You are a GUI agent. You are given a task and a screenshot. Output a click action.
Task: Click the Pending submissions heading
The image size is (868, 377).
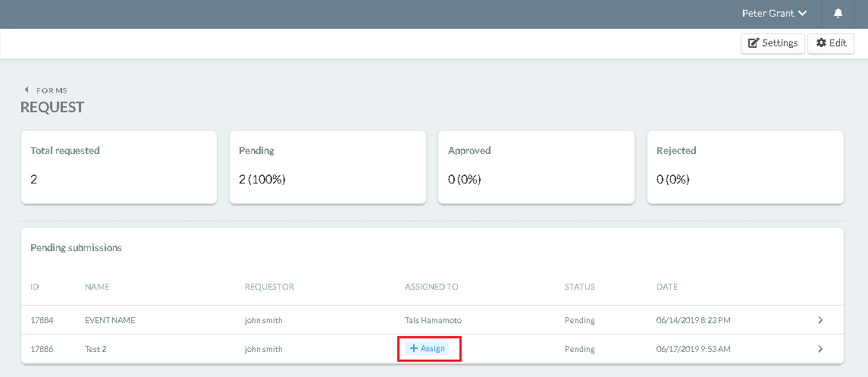[76, 247]
